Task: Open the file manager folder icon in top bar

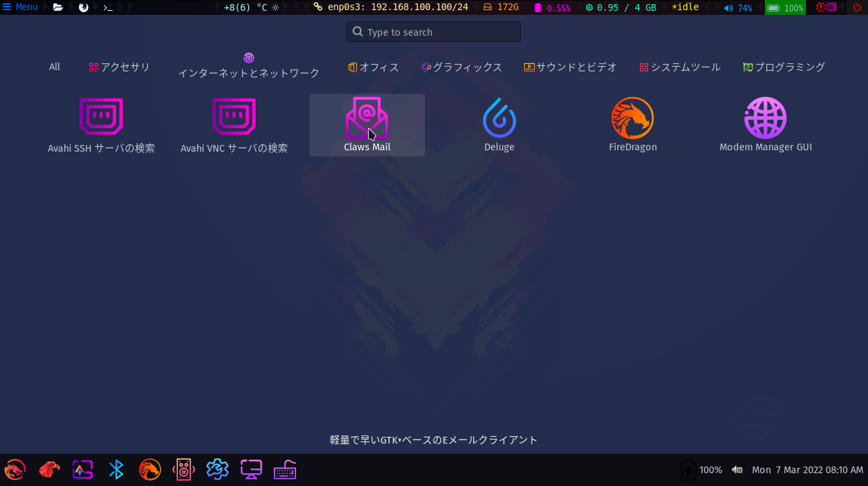Action: [58, 7]
